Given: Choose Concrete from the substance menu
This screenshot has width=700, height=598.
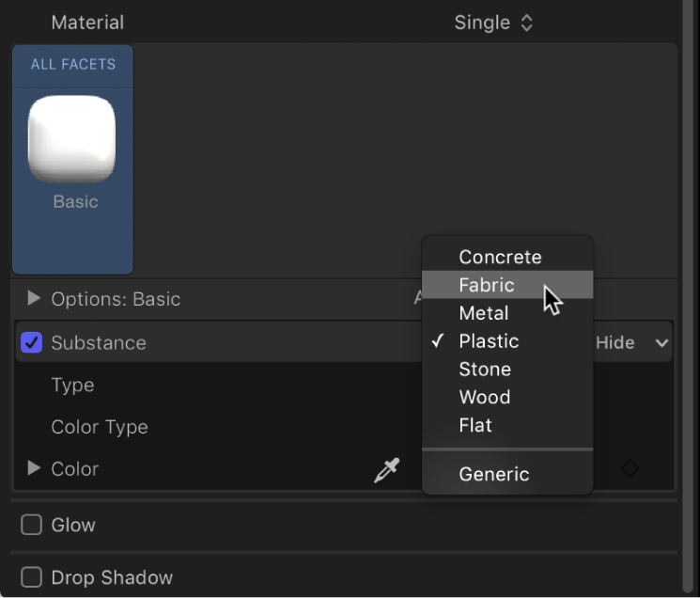Looking at the screenshot, I should (500, 257).
